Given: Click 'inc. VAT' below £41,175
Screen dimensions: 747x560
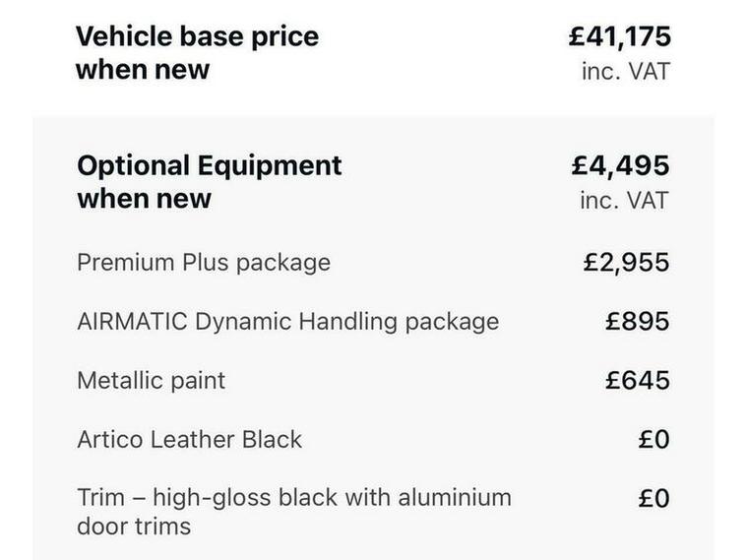Looking at the screenshot, I should tap(625, 72).
